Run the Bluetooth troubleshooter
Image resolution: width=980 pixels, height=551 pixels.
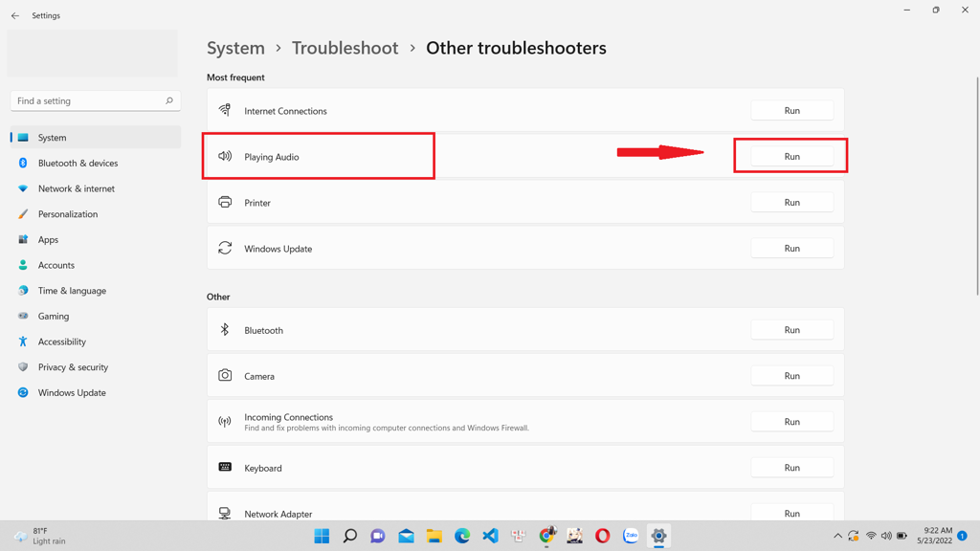click(791, 330)
